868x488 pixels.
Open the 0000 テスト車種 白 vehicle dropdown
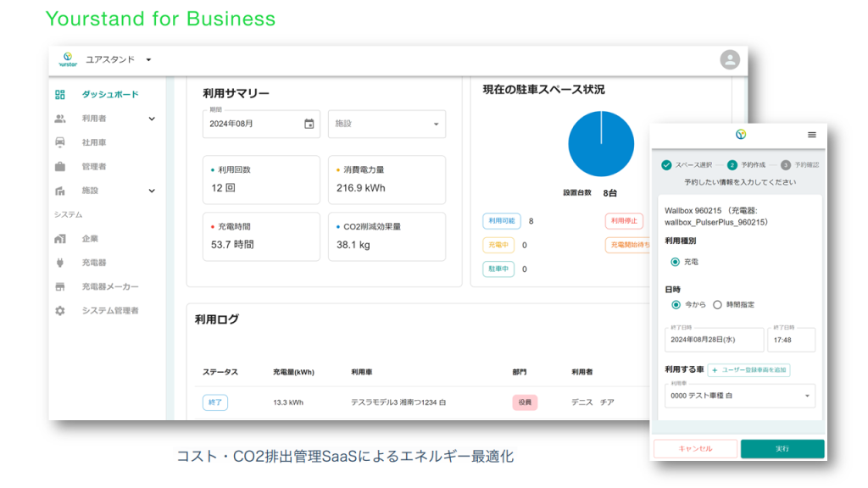pos(737,396)
